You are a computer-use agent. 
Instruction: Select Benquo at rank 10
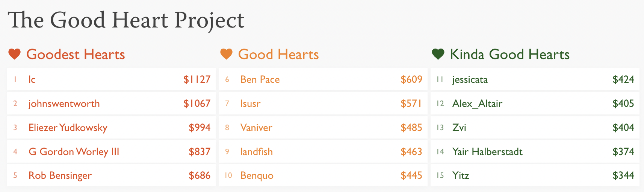tap(257, 175)
